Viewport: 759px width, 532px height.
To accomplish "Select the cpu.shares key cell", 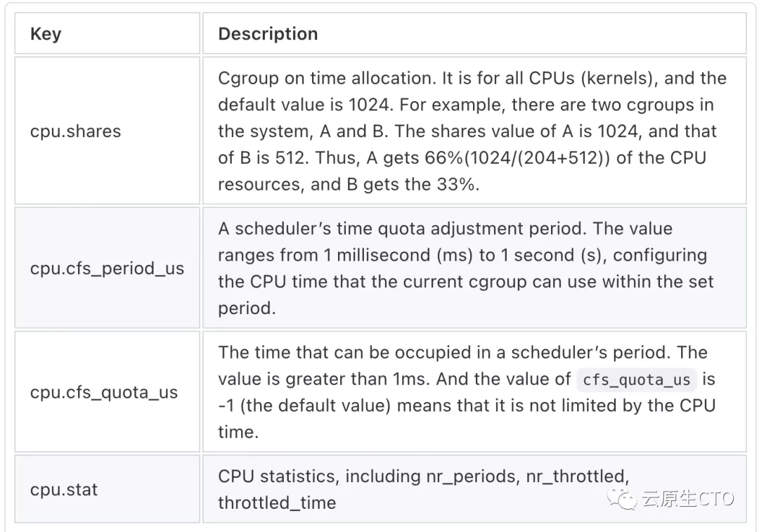I will (x=75, y=131).
